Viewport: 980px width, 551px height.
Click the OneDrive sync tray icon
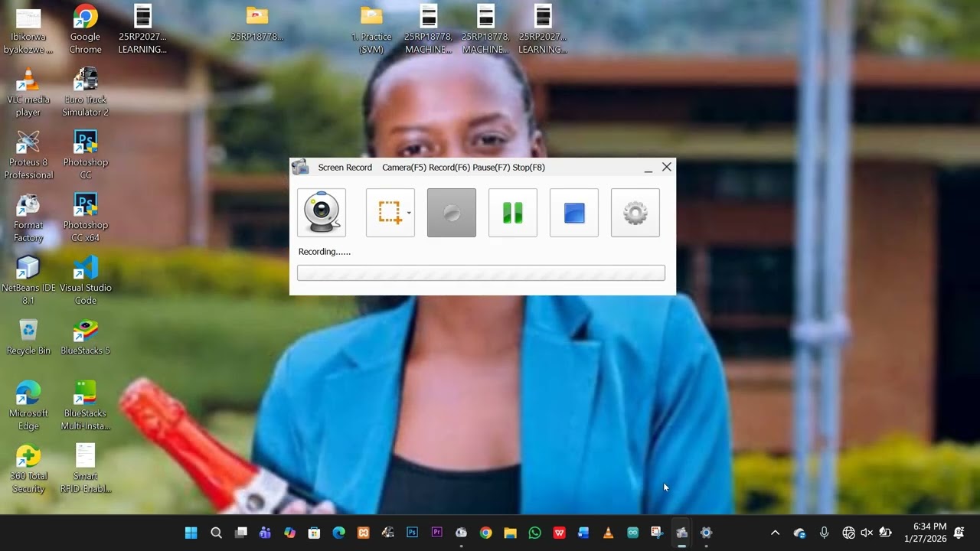(x=800, y=533)
